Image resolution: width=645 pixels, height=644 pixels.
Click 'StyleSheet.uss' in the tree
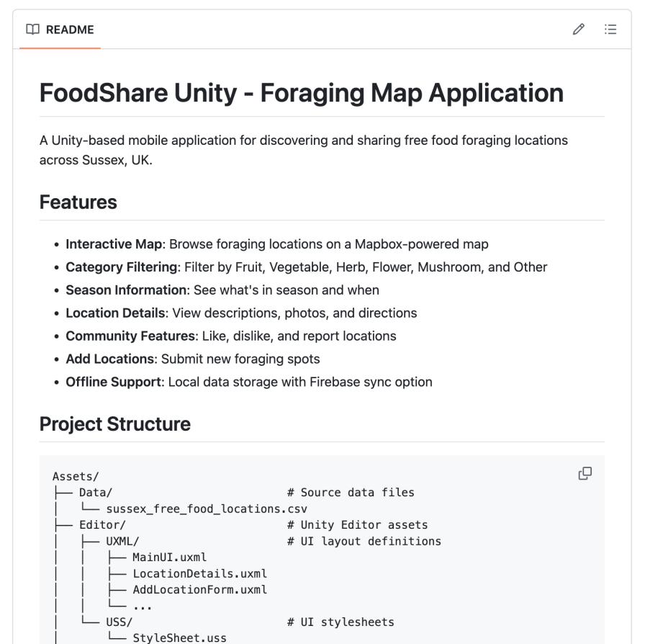tap(179, 638)
